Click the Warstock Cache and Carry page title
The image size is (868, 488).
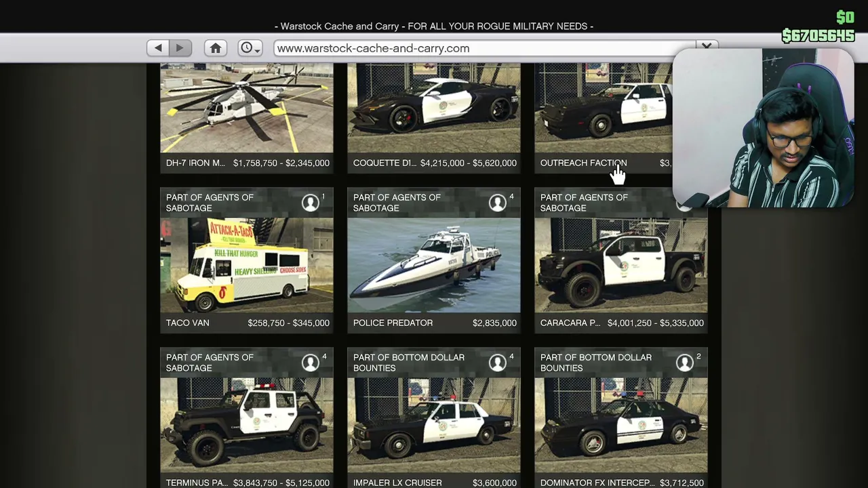pos(434,26)
